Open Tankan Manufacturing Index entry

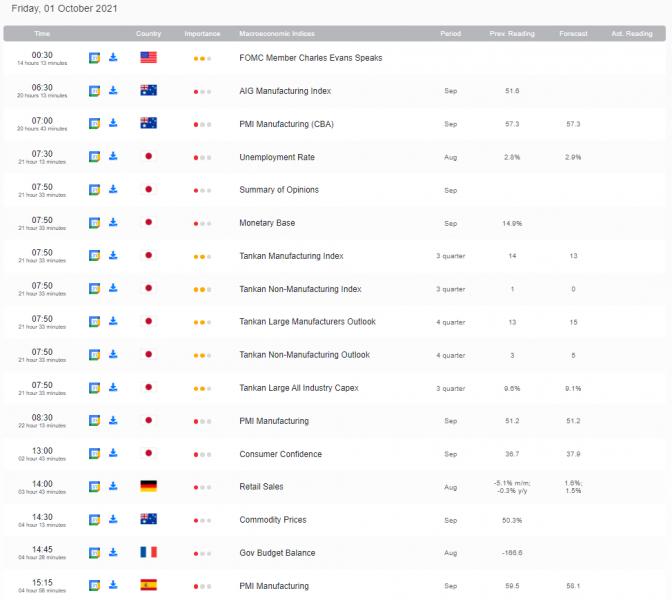coord(291,256)
